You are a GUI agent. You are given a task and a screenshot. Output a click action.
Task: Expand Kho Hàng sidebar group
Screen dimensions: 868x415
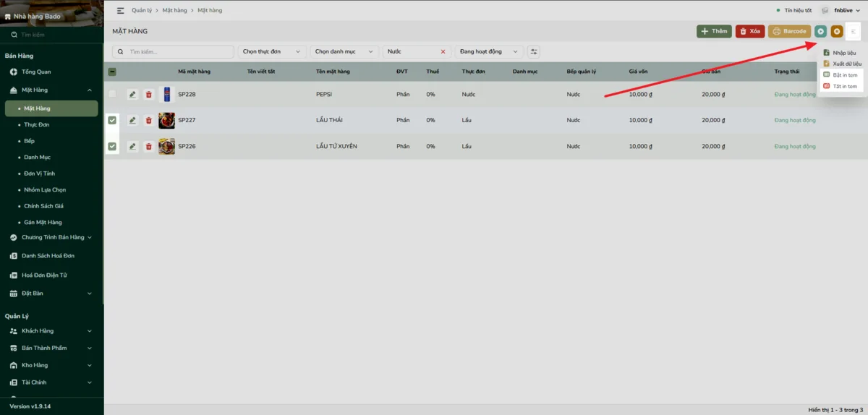tap(51, 365)
